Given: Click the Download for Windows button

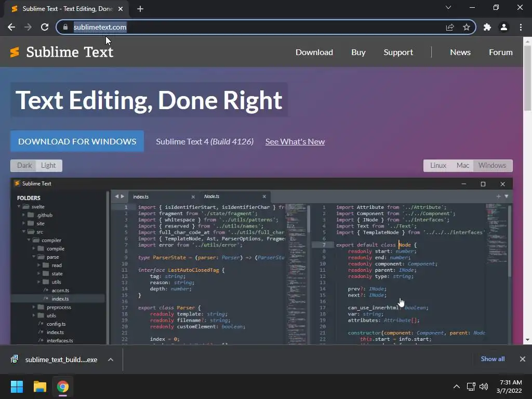Looking at the screenshot, I should [77, 141].
